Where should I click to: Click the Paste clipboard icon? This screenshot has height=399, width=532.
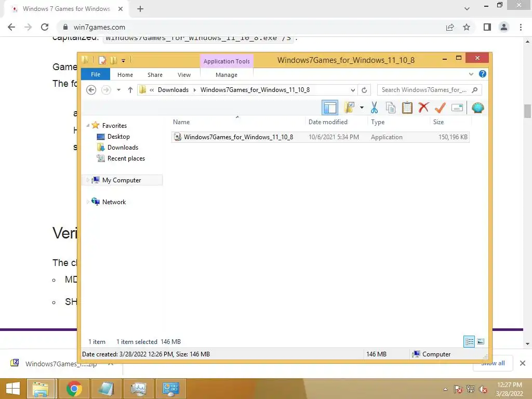(407, 108)
